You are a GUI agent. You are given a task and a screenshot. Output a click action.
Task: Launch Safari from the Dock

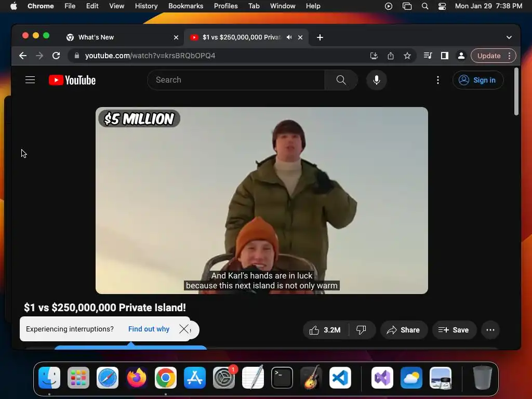pos(108,378)
